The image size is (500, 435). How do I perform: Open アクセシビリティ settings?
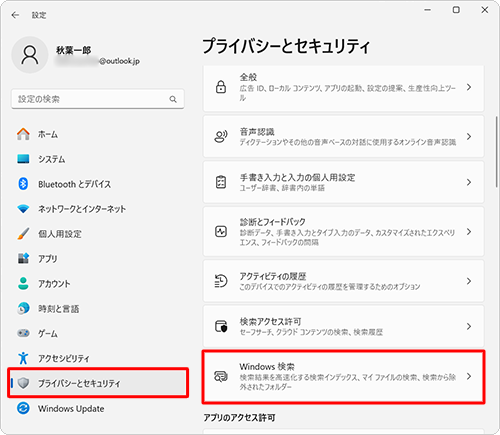(x=97, y=358)
